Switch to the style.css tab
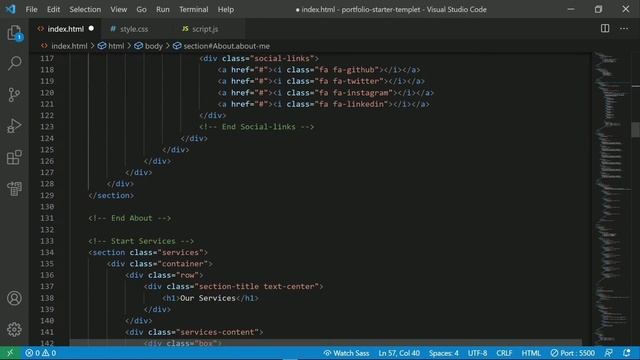This screenshot has width=640, height=360. 134,29
